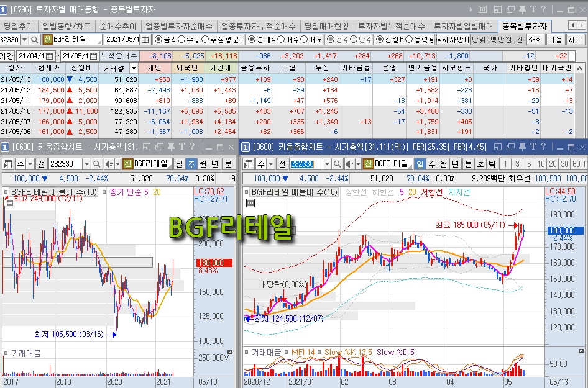Click the T font icon in daily chart title bar
Image resolution: width=588 pixels, height=388 pixels.
pos(533,147)
